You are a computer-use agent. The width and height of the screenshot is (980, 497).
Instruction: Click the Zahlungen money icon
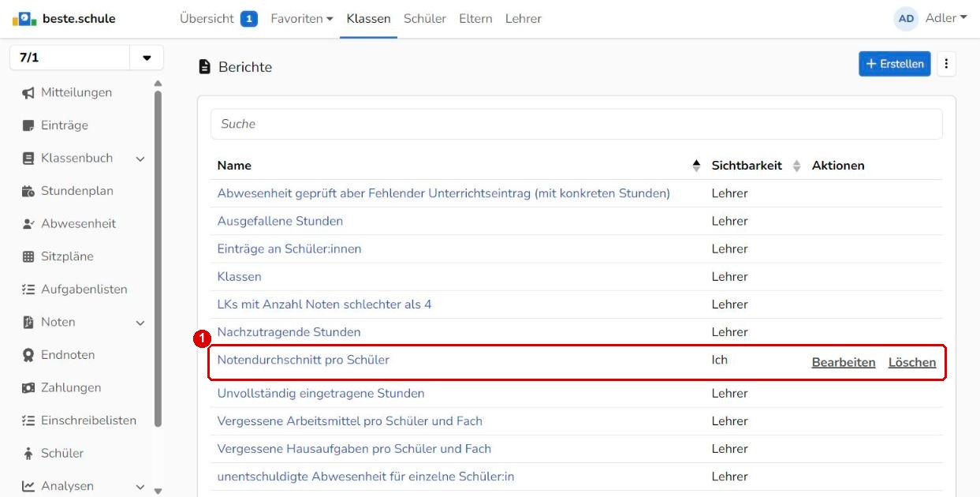pos(28,388)
